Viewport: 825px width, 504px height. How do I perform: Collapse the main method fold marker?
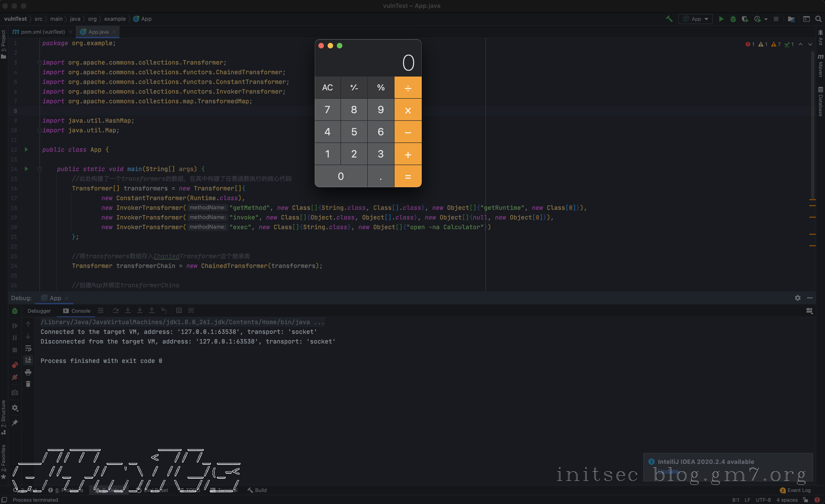(39, 169)
